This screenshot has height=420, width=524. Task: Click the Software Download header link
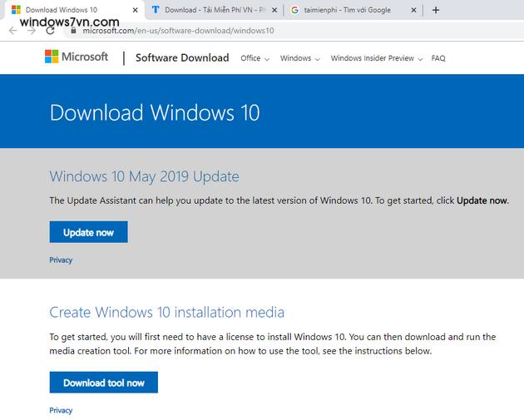[x=181, y=57]
